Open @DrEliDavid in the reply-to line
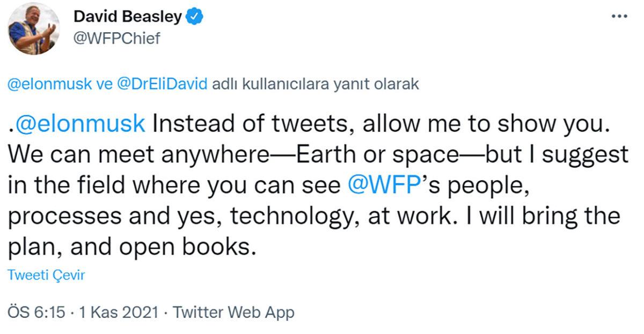Viewport: 644px width, 334px height. tap(160, 86)
